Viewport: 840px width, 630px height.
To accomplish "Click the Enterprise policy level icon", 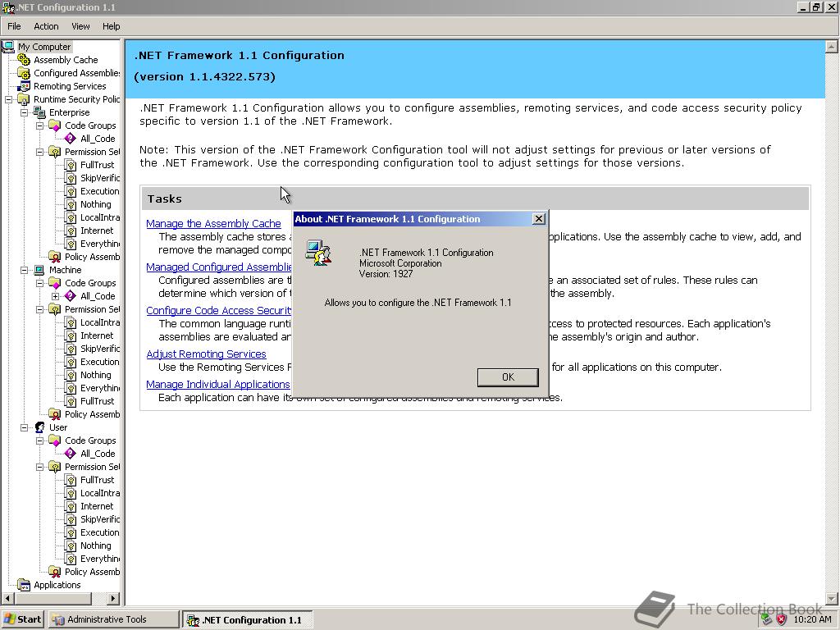I will tap(39, 112).
